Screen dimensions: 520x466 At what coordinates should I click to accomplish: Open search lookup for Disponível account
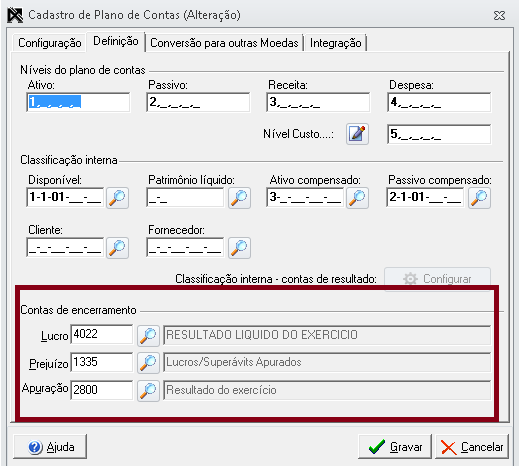pos(117,198)
